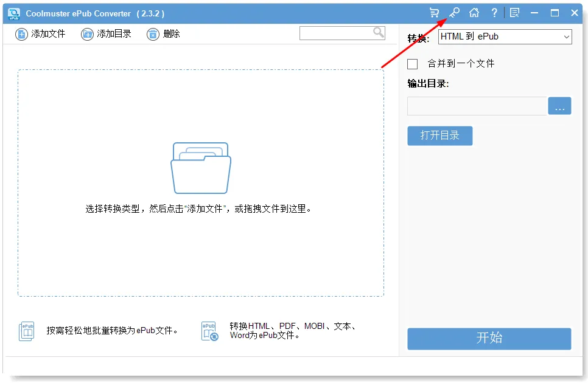Open the shopping cart purchase icon

coord(434,13)
